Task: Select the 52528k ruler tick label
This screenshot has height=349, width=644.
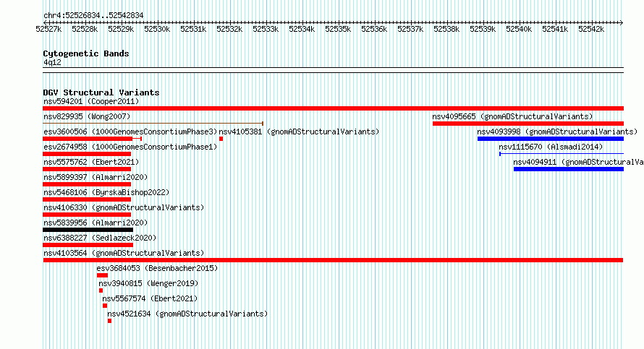Action: point(85,29)
